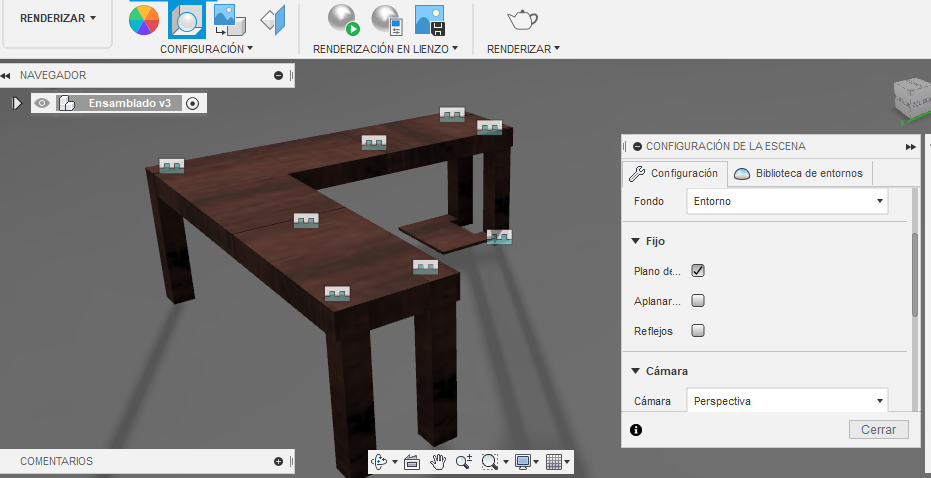Select the joint icon on the loose floor board

[x=499, y=237]
